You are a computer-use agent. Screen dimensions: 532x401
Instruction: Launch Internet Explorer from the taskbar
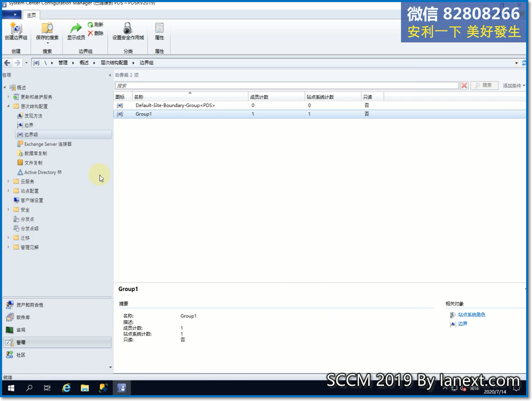[66, 388]
